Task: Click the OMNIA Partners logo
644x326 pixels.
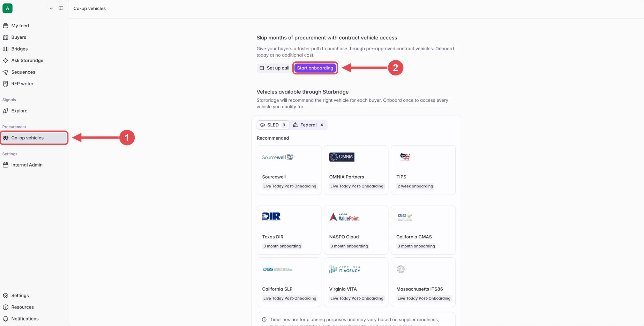Action: click(x=342, y=157)
